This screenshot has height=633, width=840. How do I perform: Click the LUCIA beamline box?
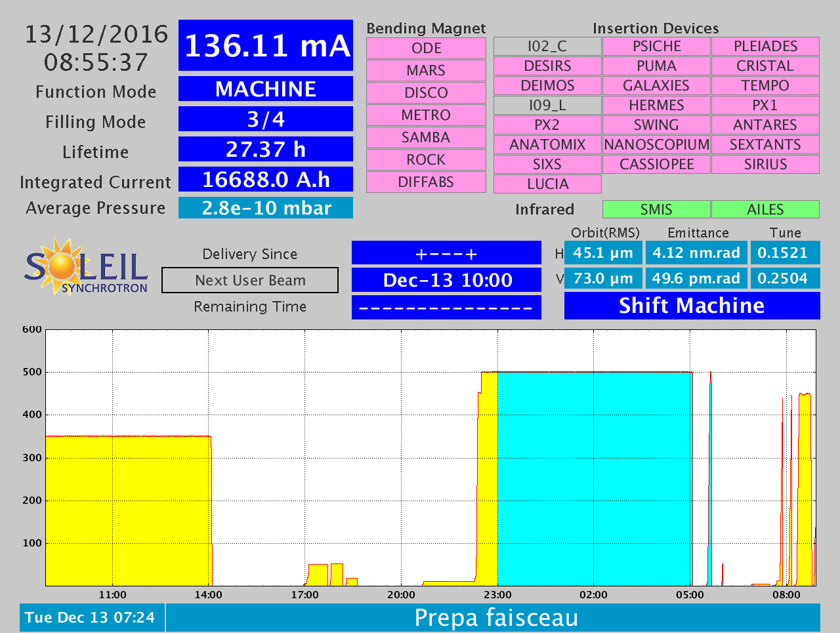coord(547,184)
